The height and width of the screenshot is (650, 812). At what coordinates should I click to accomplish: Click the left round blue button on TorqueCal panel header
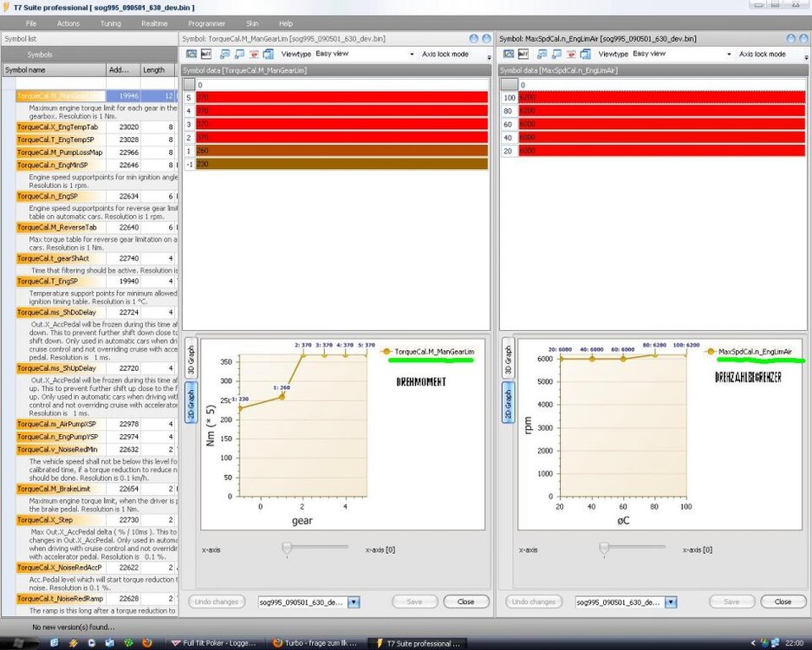point(473,38)
